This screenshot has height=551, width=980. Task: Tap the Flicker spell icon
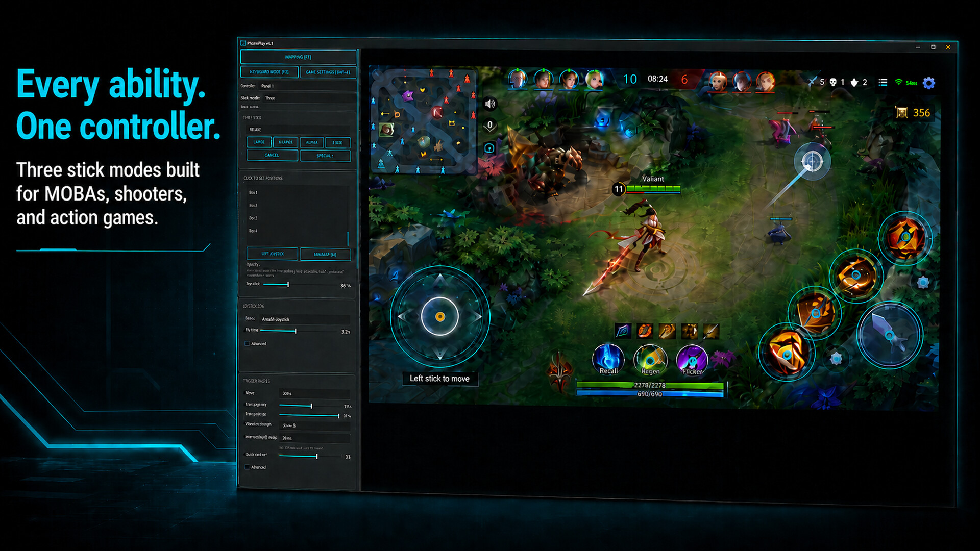(x=692, y=360)
